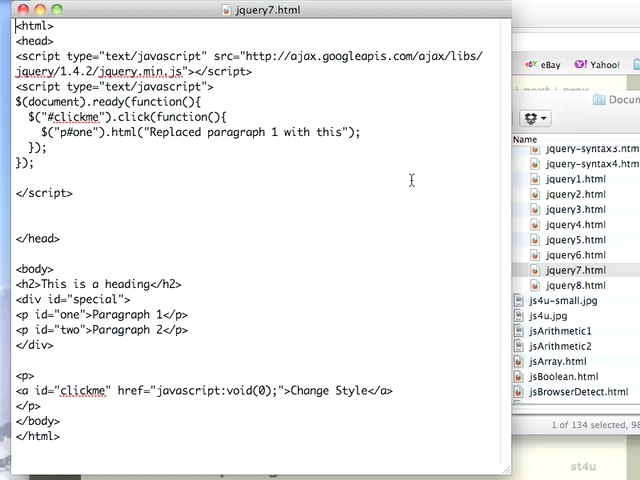Screen dimensions: 640x480
Task: Click 'Paragraph 1' text in editor
Action: 127,315
